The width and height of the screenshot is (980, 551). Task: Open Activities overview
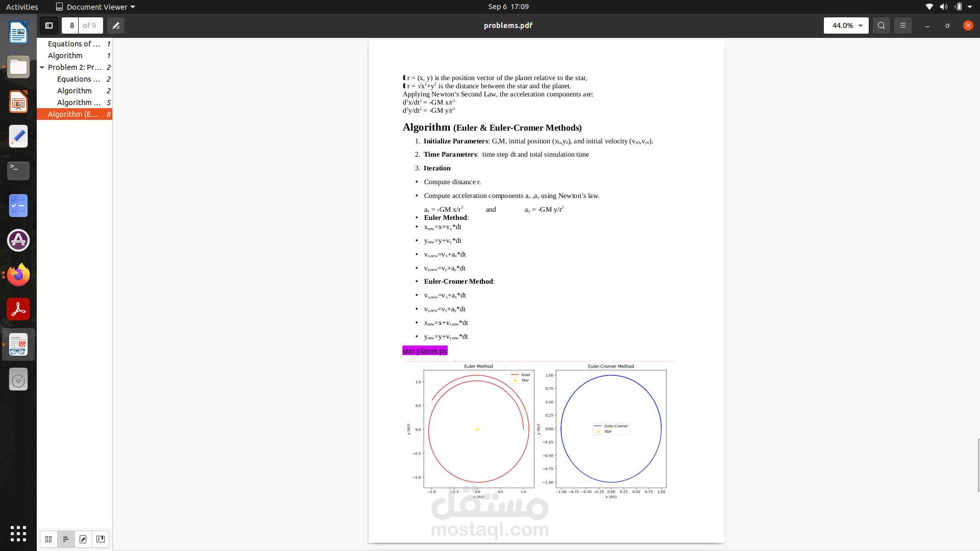[x=22, y=7]
